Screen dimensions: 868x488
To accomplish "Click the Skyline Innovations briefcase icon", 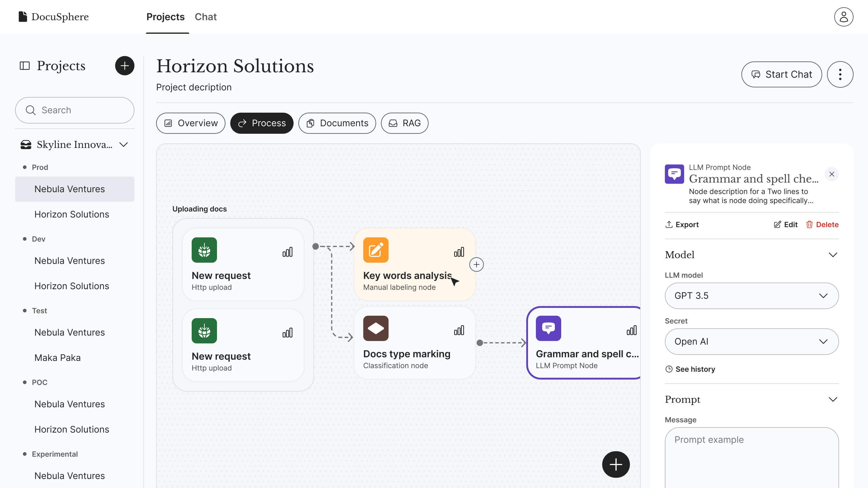I will pos(26,145).
